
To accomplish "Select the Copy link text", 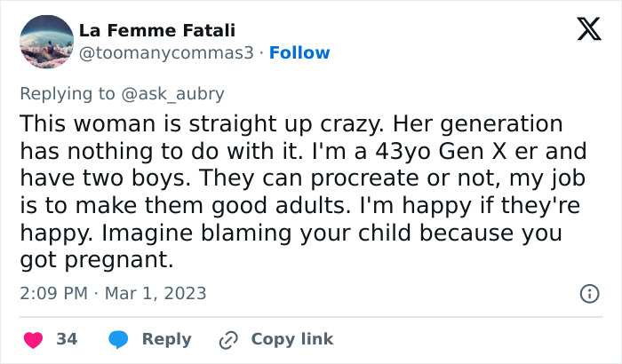I will click(292, 339).
